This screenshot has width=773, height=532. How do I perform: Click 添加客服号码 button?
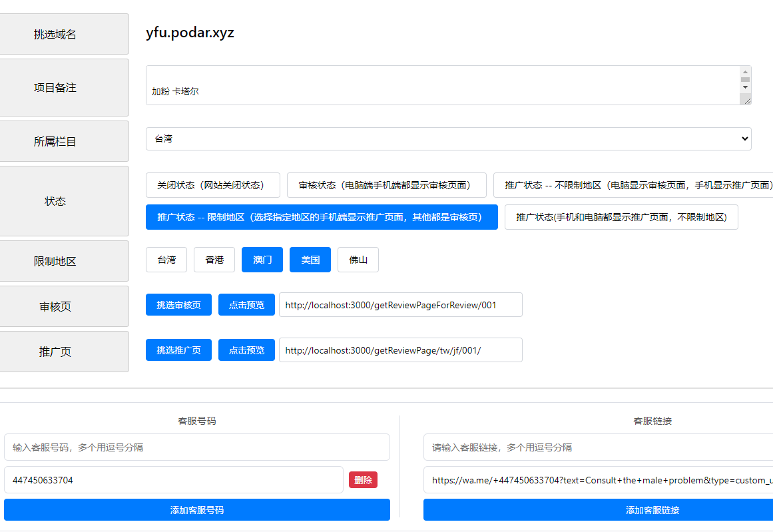(x=196, y=510)
